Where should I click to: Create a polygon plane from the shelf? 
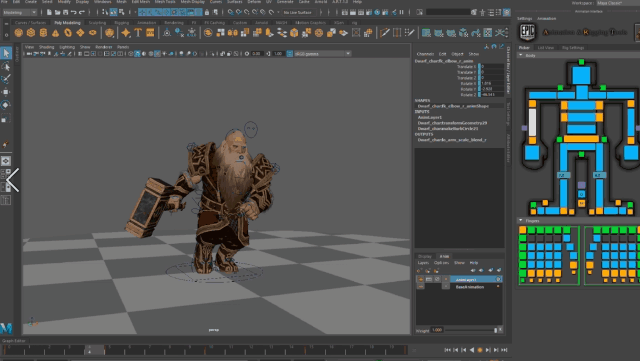80,33
